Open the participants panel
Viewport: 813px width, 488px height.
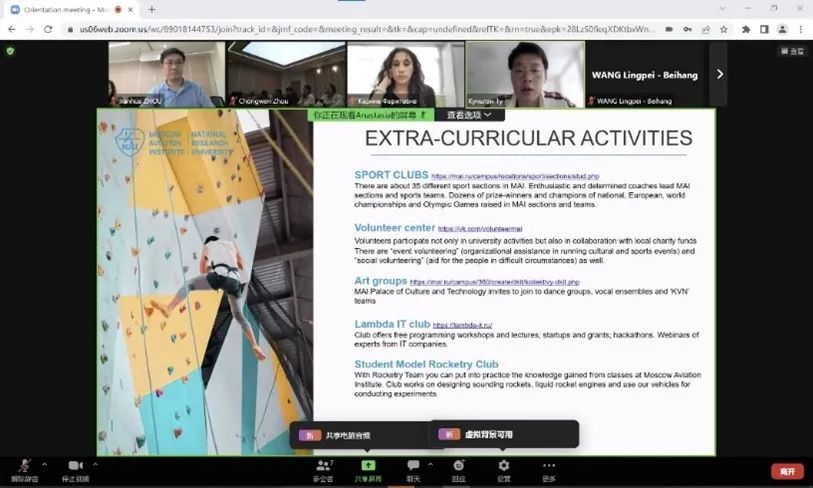323,466
